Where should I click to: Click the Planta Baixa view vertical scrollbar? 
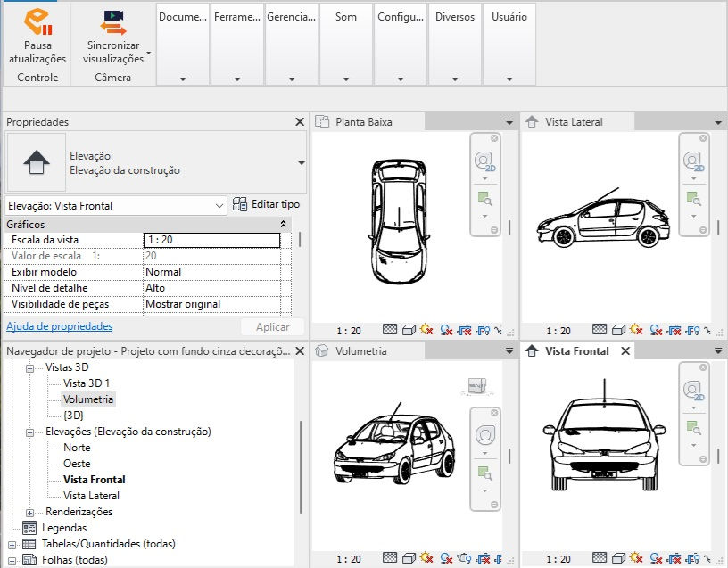click(509, 227)
